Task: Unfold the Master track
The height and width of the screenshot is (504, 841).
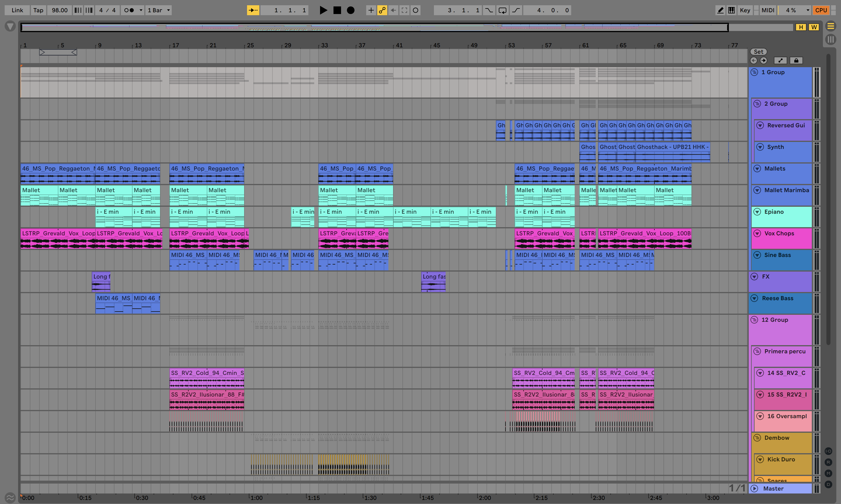Action: [x=755, y=488]
